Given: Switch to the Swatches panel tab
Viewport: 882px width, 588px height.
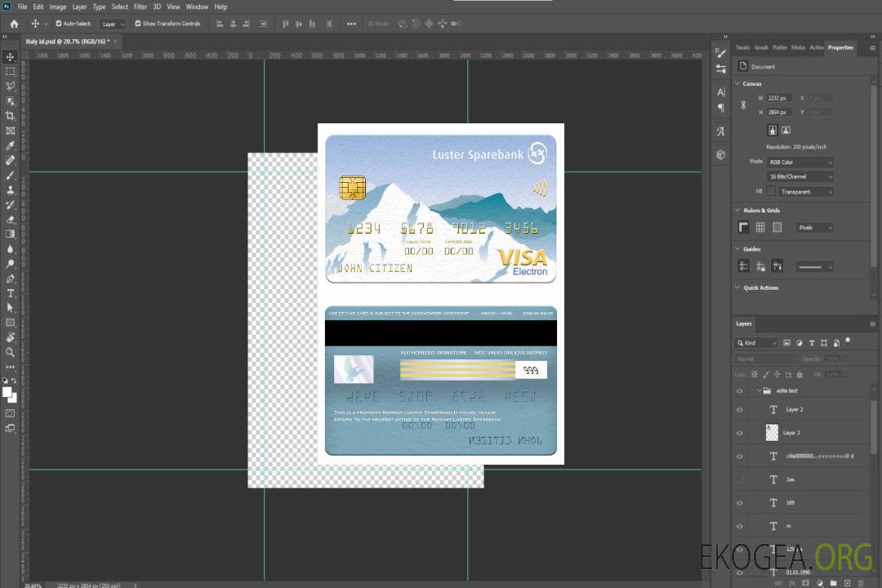Looking at the screenshot, I should point(742,47).
